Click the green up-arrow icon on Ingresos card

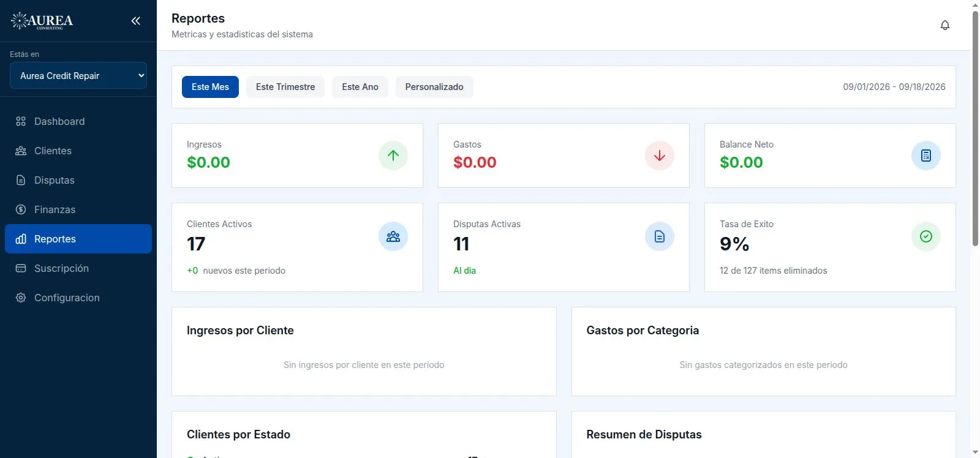[393, 156]
